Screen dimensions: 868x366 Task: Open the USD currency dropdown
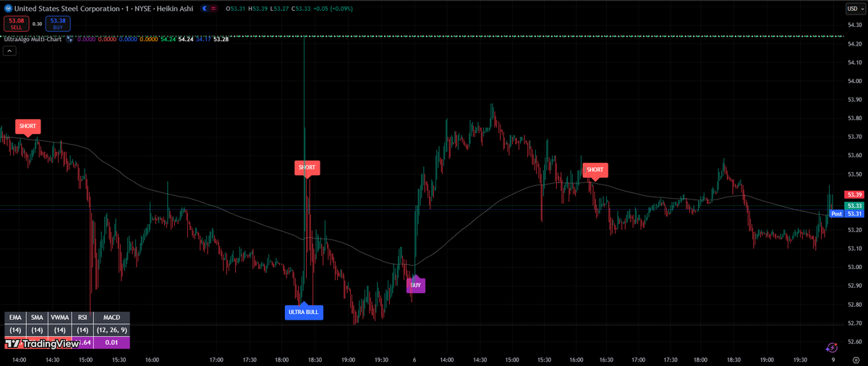855,8
